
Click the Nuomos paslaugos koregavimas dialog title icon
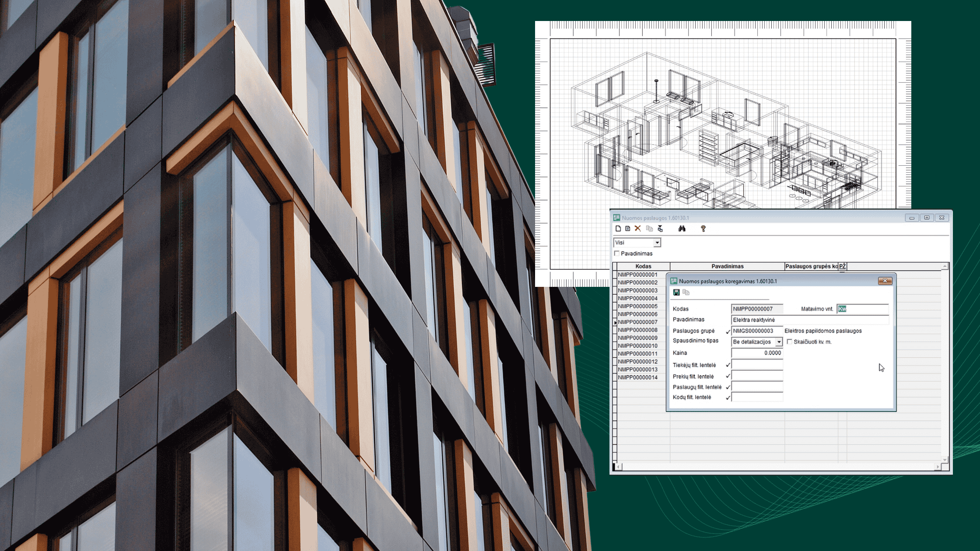point(674,281)
